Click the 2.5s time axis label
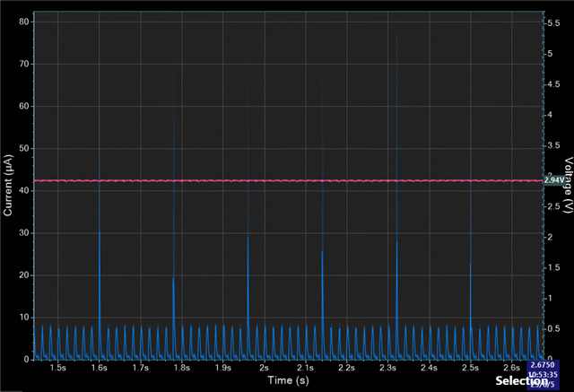The height and width of the screenshot is (392, 574). [x=470, y=368]
